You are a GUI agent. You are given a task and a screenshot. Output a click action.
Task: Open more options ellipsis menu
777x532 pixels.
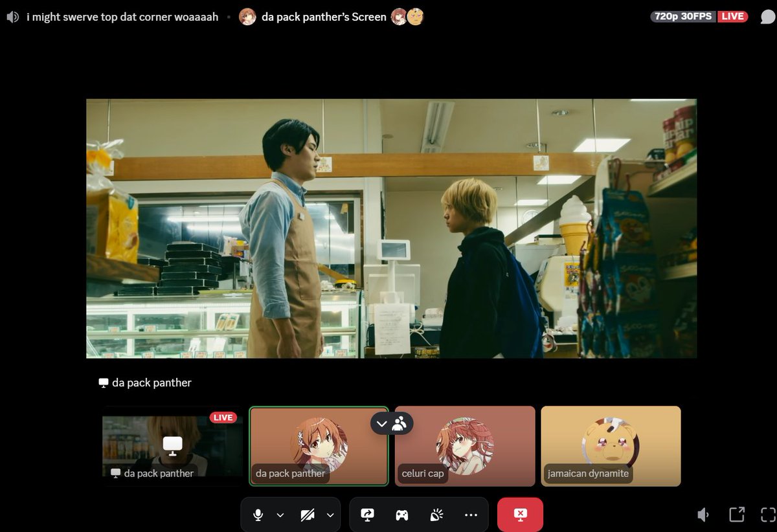pos(471,515)
